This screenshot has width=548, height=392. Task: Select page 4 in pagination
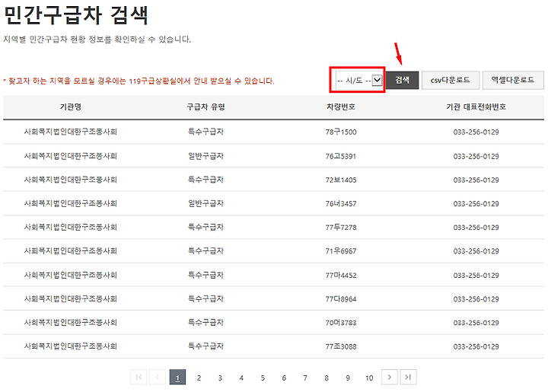(x=241, y=378)
